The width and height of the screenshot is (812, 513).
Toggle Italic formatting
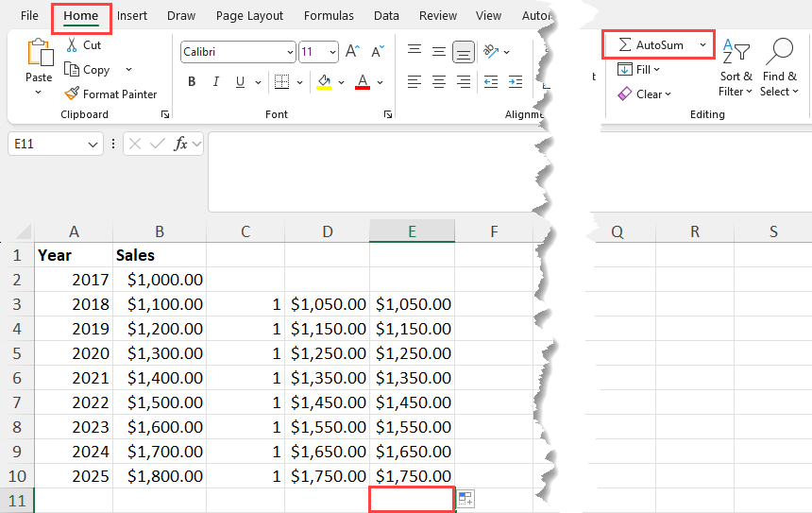pyautogui.click(x=218, y=82)
